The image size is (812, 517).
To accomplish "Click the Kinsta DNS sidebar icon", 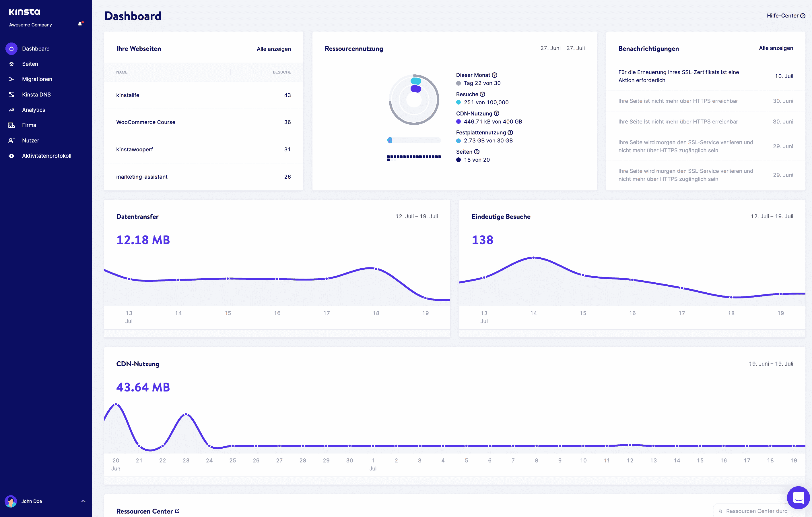I will tap(11, 94).
